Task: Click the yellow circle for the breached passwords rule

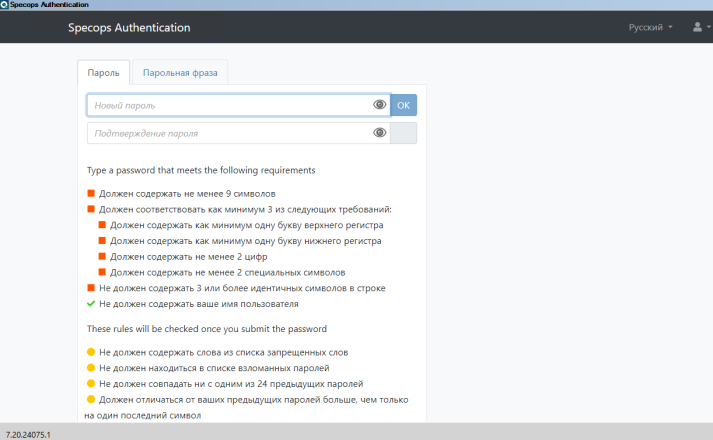Action: (91, 368)
